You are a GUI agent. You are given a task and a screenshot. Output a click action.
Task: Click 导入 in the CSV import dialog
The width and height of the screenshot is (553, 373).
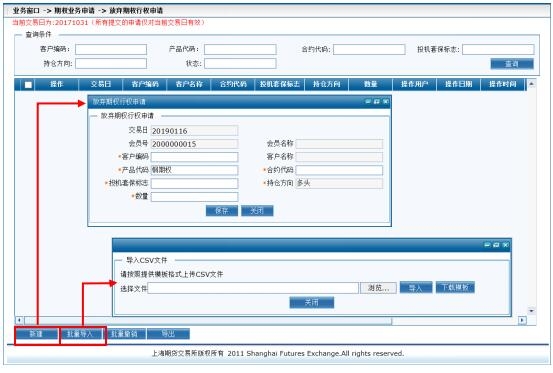[x=416, y=288]
